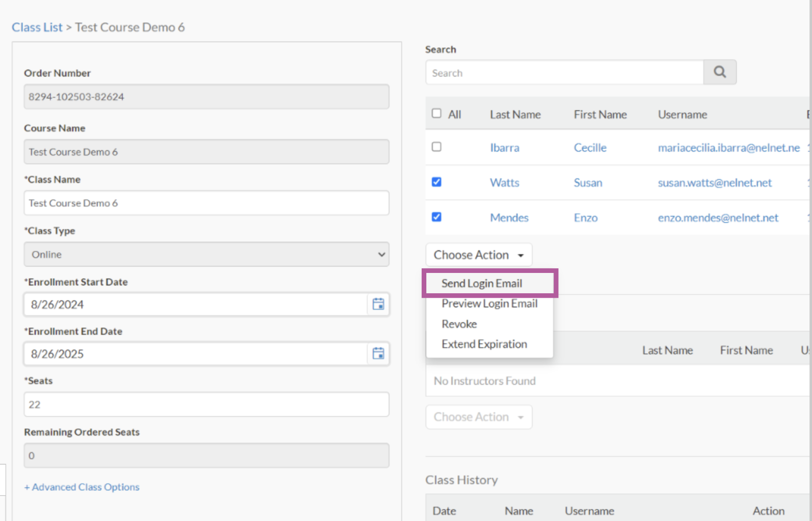Expand Advanced Class Options link
812x521 pixels.
82,487
